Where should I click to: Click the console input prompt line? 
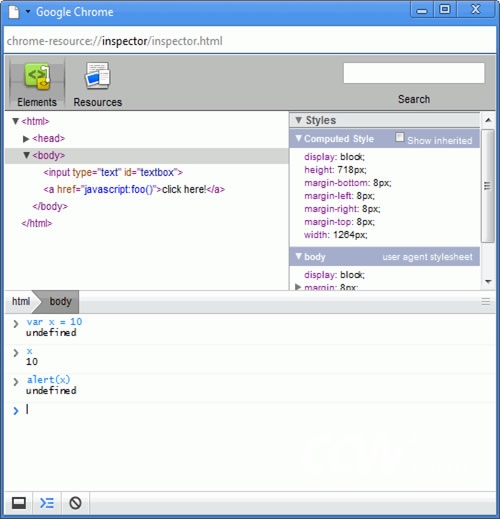pos(250,409)
